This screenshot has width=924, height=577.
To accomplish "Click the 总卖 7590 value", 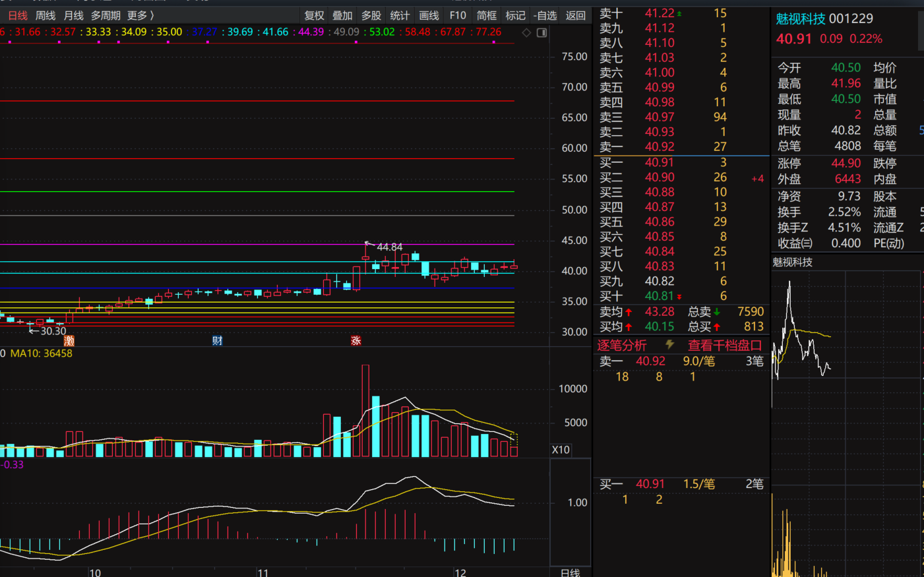I will point(751,311).
